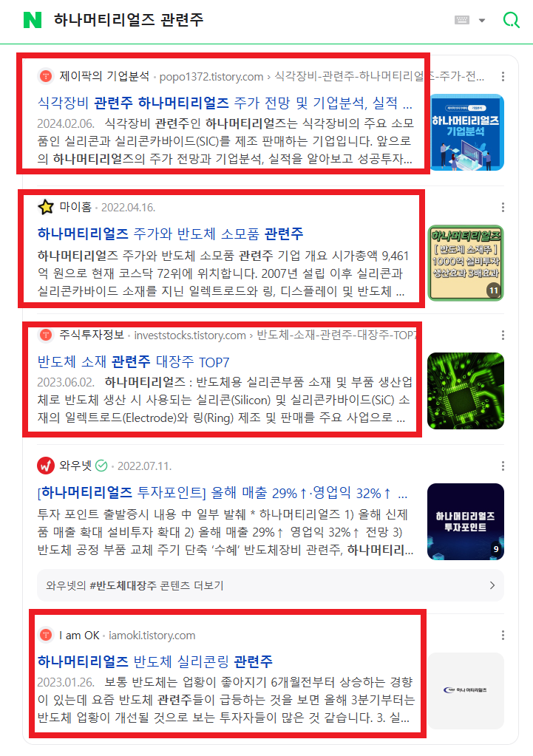Open 하나머티리얼즈 반도체 실리콘링 관련주 link
The image size is (533, 756).
point(155,661)
